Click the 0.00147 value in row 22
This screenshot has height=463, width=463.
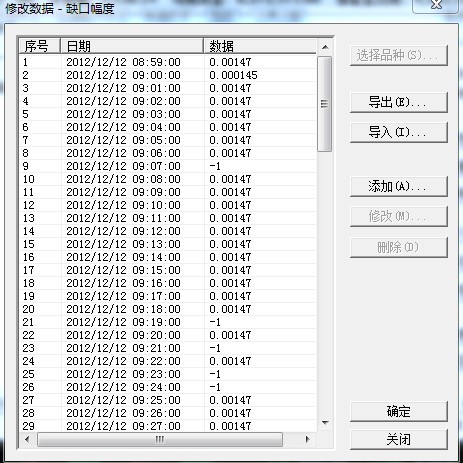pos(230,335)
